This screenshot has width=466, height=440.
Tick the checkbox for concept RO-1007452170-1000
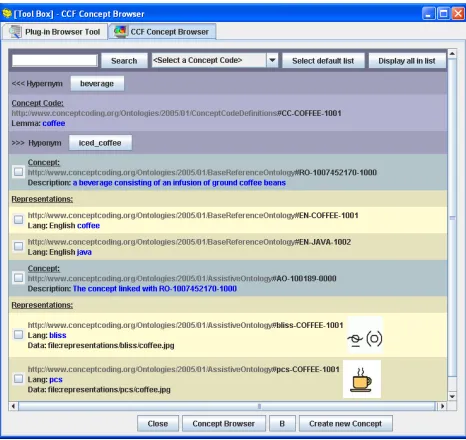[18, 172]
